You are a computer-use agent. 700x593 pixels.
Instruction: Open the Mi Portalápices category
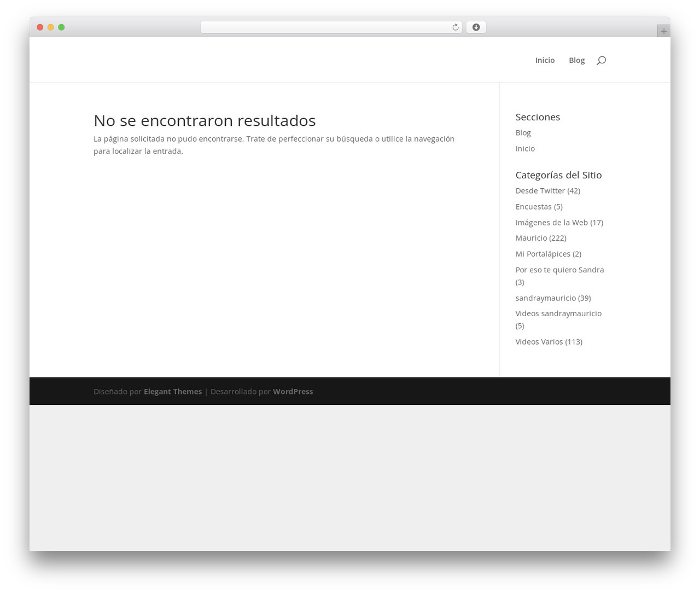542,254
